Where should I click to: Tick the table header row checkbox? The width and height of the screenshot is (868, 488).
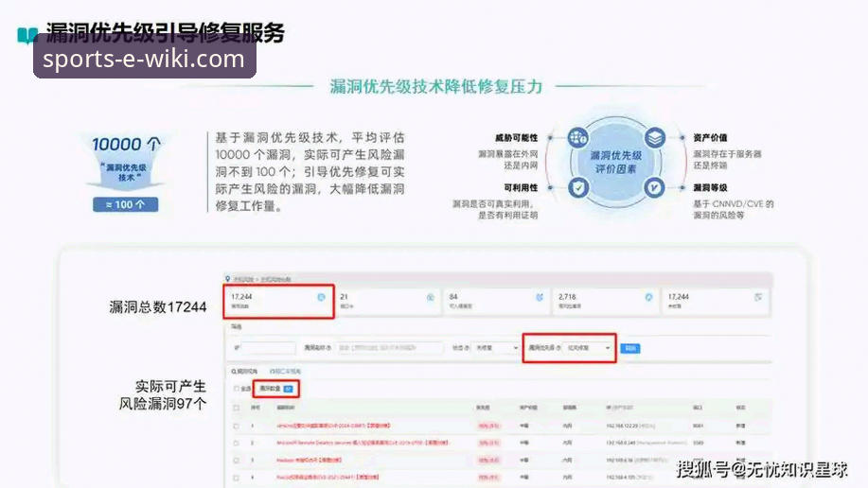click(x=237, y=408)
